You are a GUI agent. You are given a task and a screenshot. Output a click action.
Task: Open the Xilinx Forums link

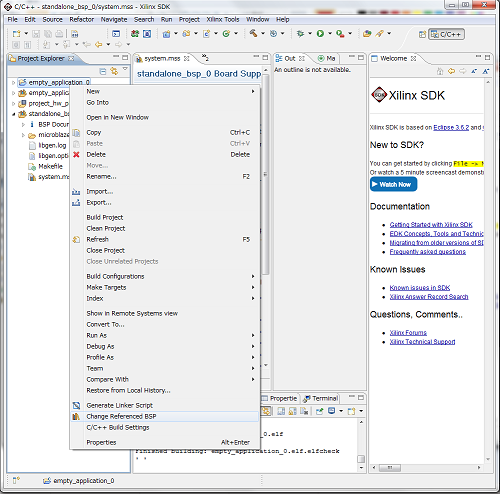pos(408,333)
